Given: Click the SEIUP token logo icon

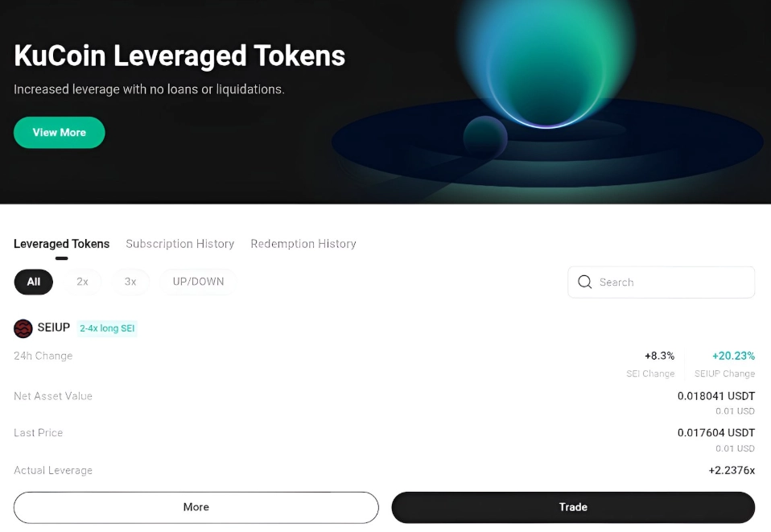Looking at the screenshot, I should pos(23,328).
